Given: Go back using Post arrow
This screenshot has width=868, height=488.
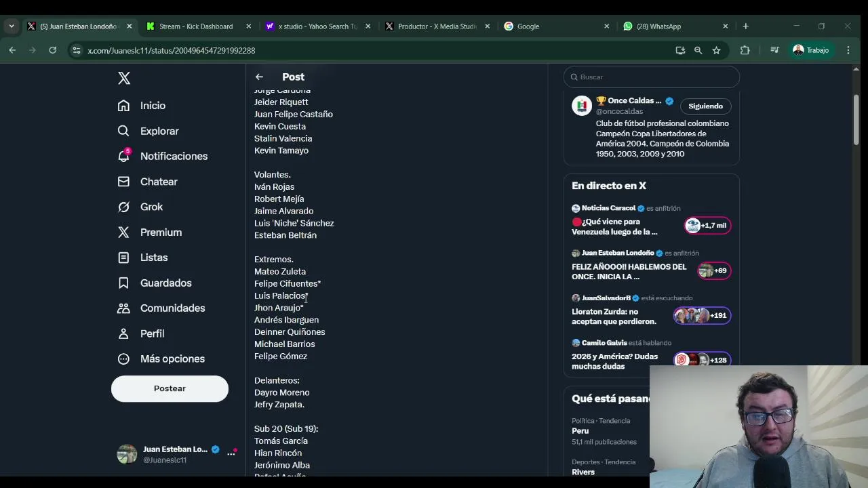Looking at the screenshot, I should (259, 77).
